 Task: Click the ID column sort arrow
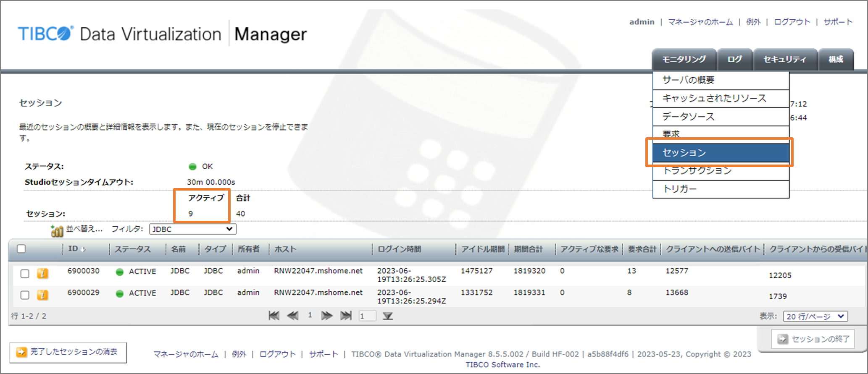pyautogui.click(x=83, y=249)
